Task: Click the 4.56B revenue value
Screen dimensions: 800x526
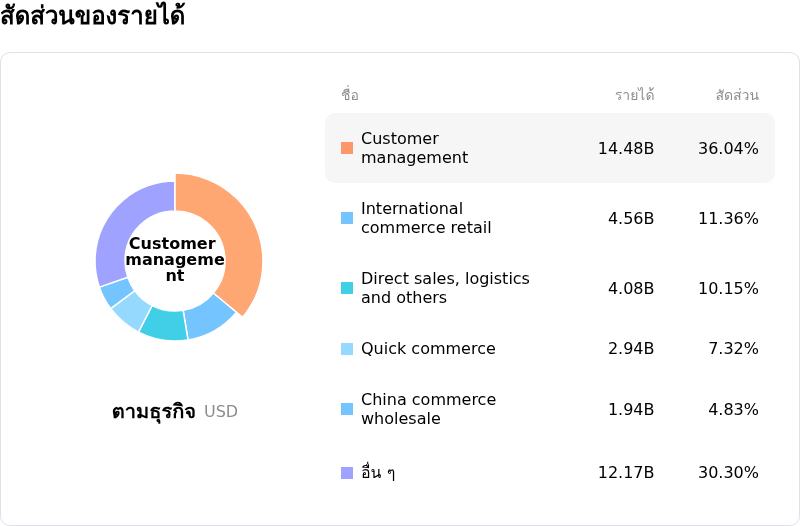Action: pos(631,218)
